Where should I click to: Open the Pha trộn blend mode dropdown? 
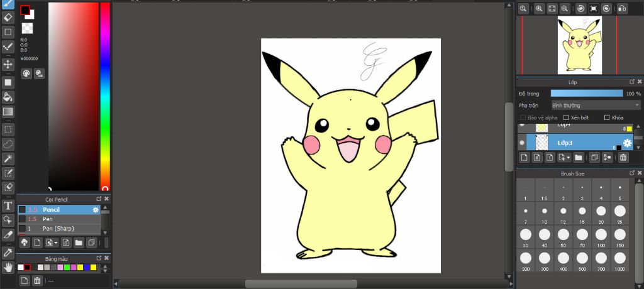pyautogui.click(x=596, y=106)
